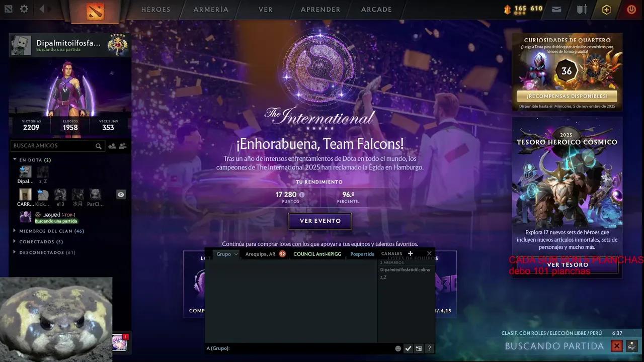Select Kick... friend avatar
The height and width of the screenshot is (362, 644).
click(43, 195)
